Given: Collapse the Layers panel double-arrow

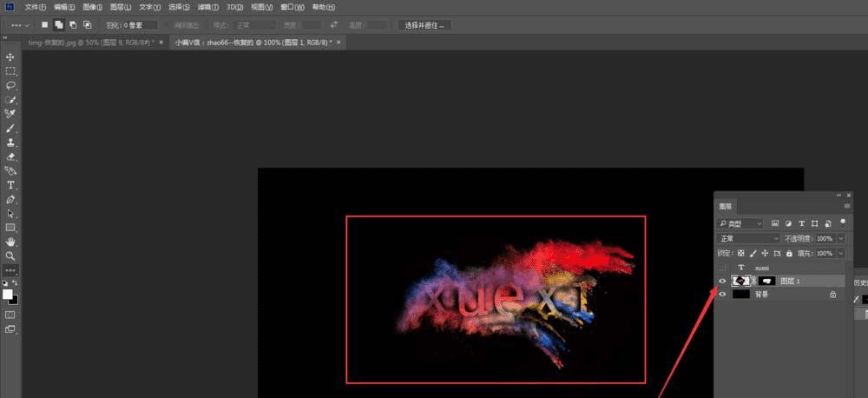Looking at the screenshot, I should click(839, 196).
